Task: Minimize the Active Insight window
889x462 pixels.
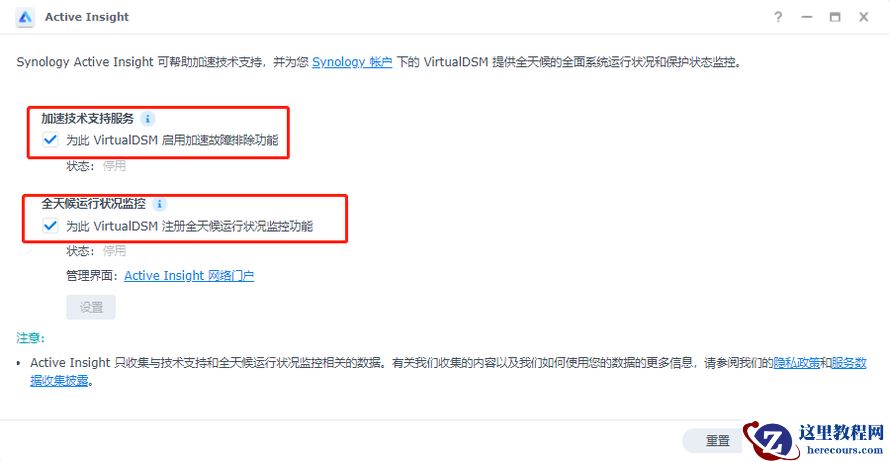Action: pyautogui.click(x=807, y=17)
